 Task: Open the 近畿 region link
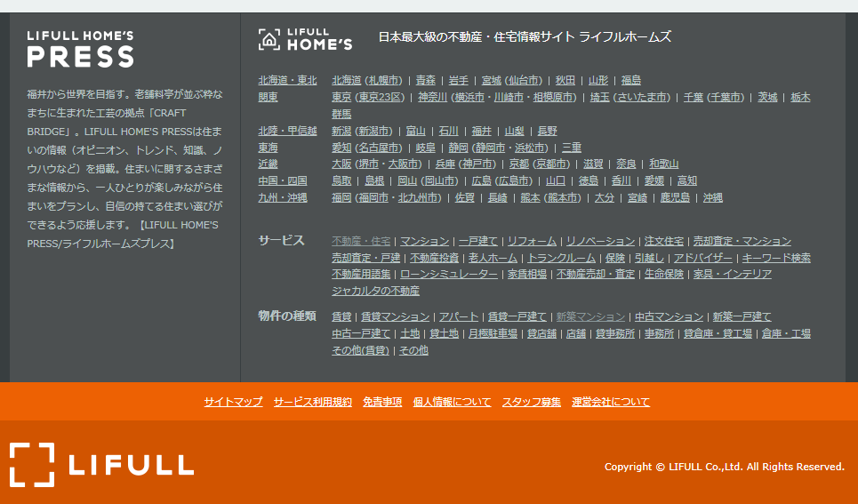269,164
